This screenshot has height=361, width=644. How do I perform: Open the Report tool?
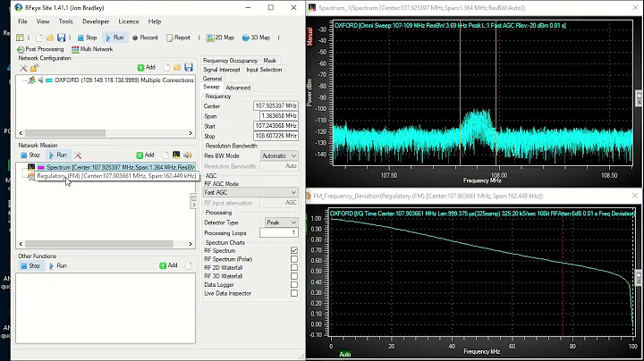coord(178,38)
